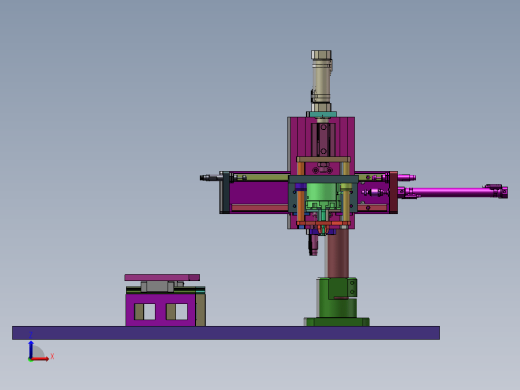This screenshot has height=390, width=520.
Task: Select the teal mounting plate below the motor
Action: point(322,114)
